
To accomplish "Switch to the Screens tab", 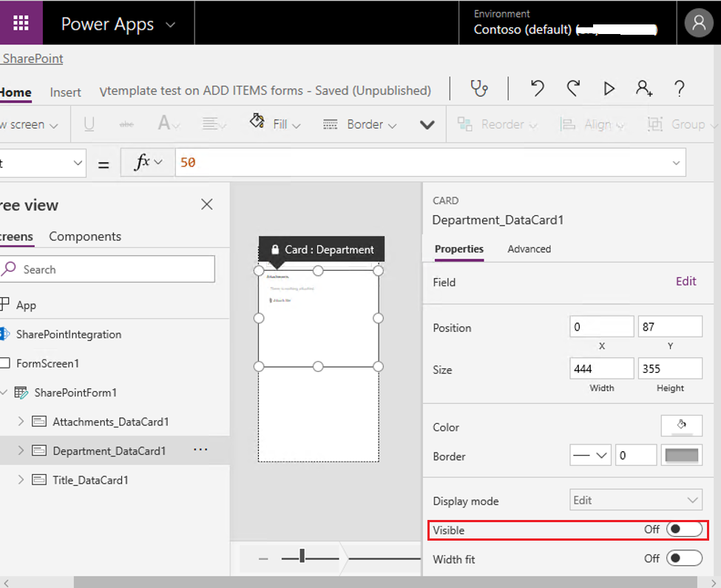I will tap(16, 236).
